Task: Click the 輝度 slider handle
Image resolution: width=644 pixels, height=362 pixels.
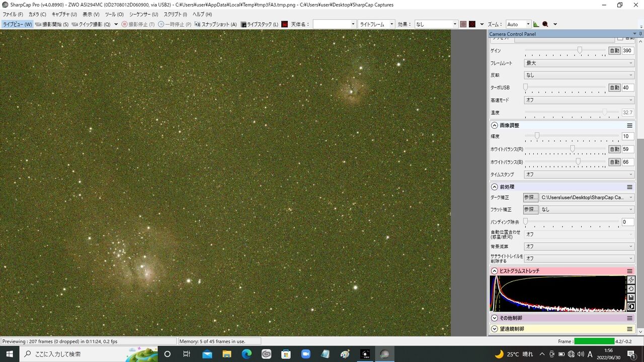Action: coord(537,136)
